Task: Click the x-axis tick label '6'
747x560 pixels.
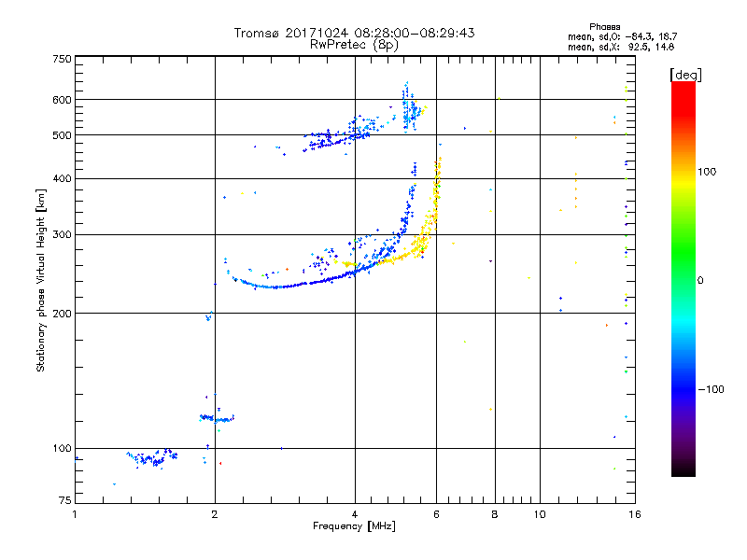Action: click(x=436, y=514)
